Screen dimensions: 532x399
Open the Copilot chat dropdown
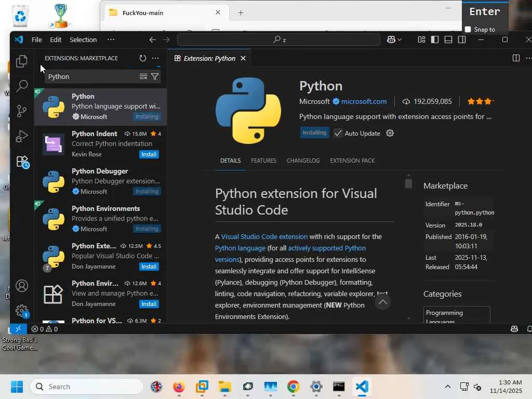(394, 39)
